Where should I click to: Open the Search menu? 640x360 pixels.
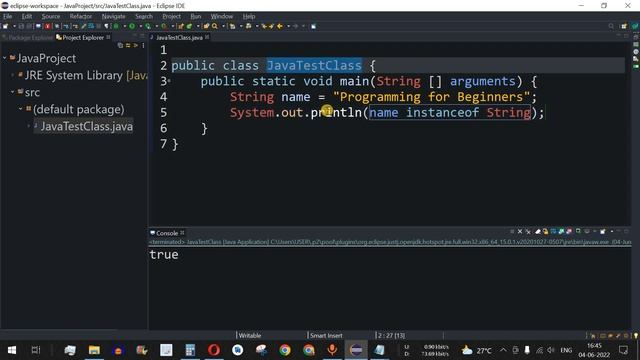pyautogui.click(x=144, y=16)
